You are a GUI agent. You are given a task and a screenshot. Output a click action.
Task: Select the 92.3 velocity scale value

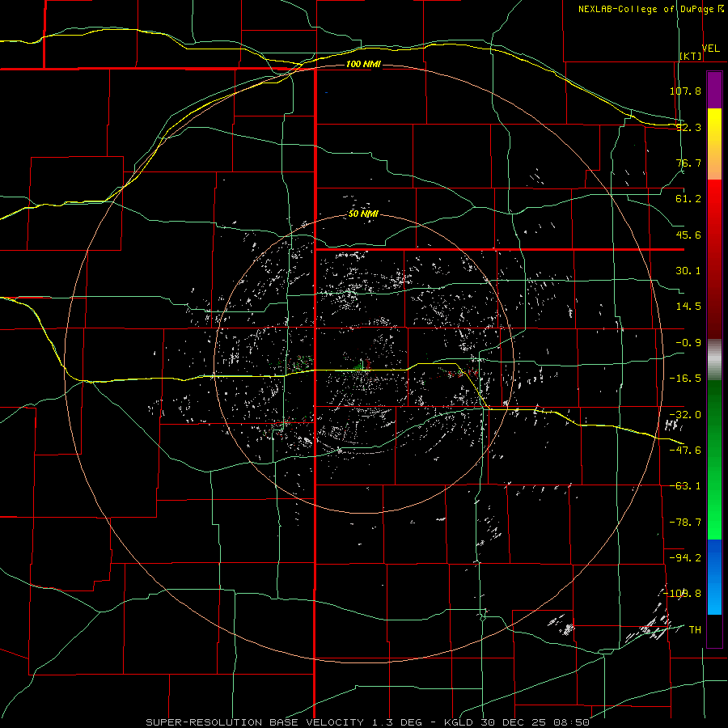pos(688,127)
